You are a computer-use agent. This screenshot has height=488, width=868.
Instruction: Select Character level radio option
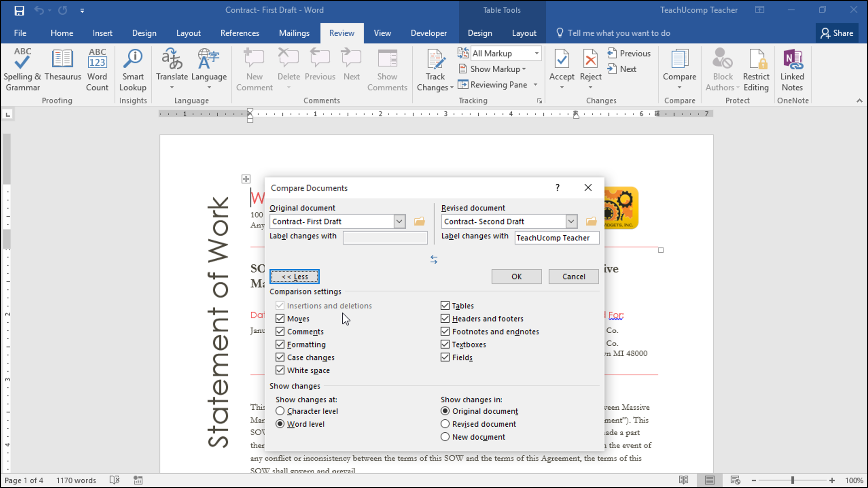pyautogui.click(x=280, y=411)
